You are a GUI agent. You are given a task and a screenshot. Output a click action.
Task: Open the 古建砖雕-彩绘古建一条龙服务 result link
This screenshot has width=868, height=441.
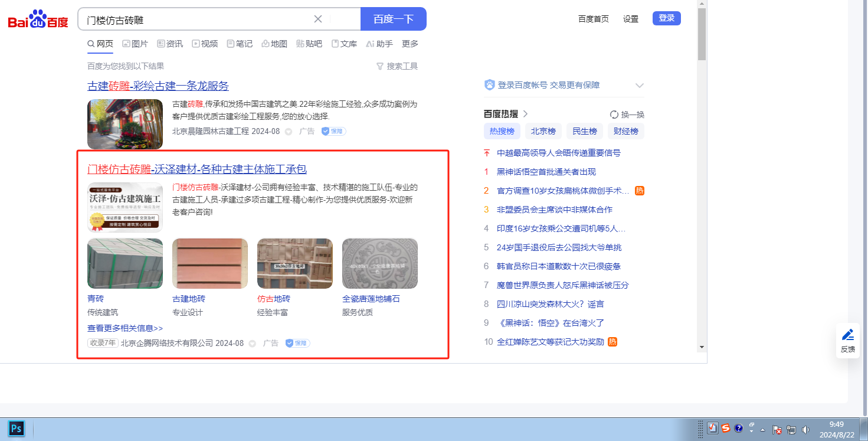pyautogui.click(x=158, y=86)
